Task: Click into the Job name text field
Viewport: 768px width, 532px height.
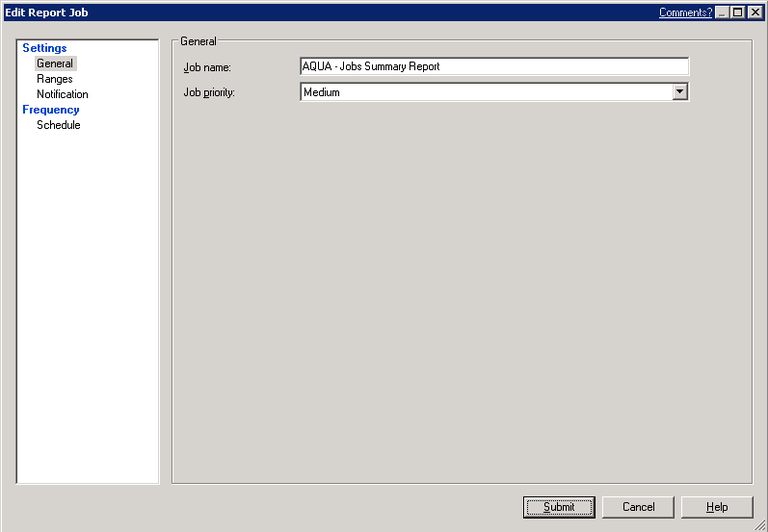Action: (x=494, y=66)
